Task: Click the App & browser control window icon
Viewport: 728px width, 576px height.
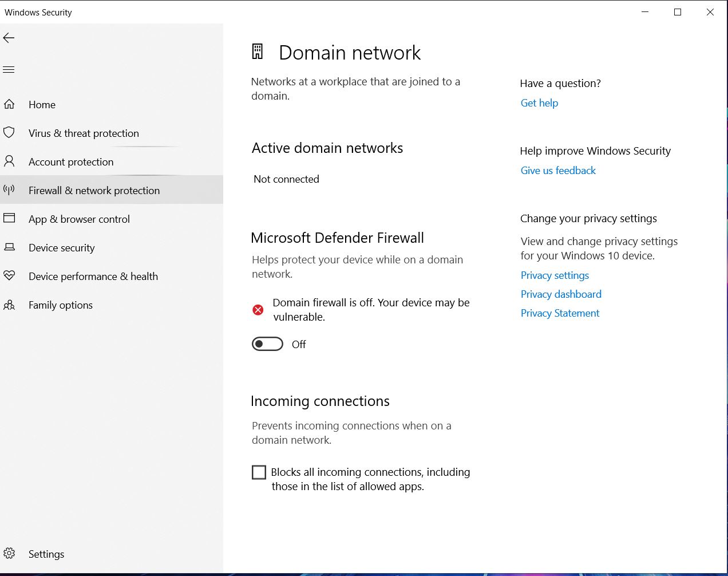Action: [9, 218]
